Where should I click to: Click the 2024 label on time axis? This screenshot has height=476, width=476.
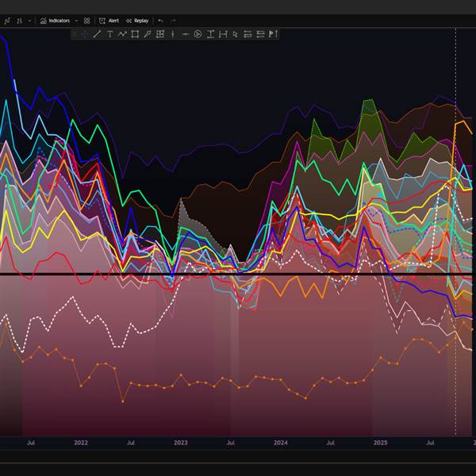[x=280, y=443]
